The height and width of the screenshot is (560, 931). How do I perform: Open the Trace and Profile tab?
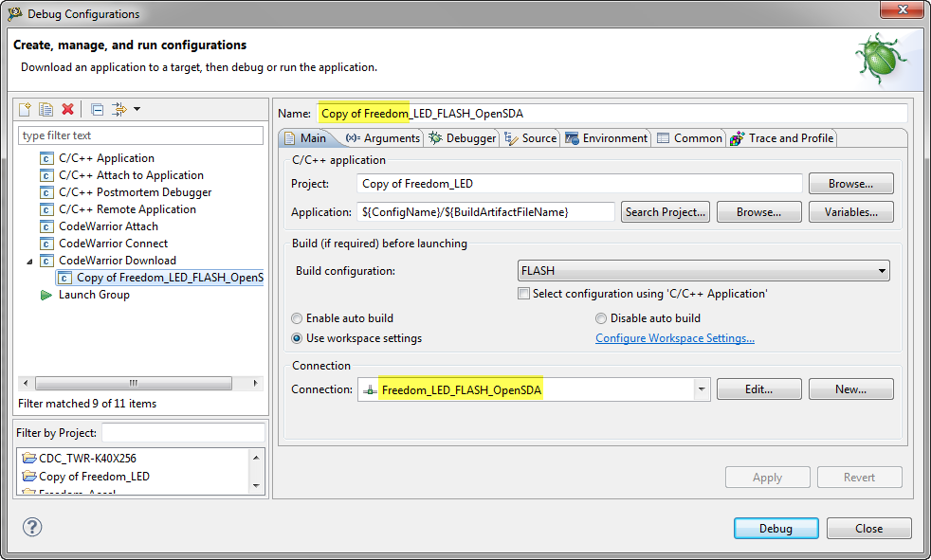pos(782,138)
